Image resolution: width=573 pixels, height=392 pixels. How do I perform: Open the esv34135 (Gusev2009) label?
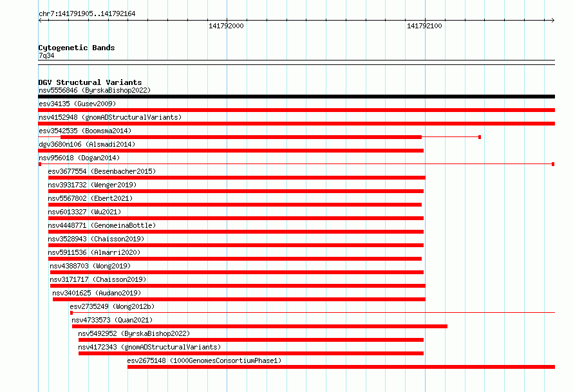tap(77, 104)
